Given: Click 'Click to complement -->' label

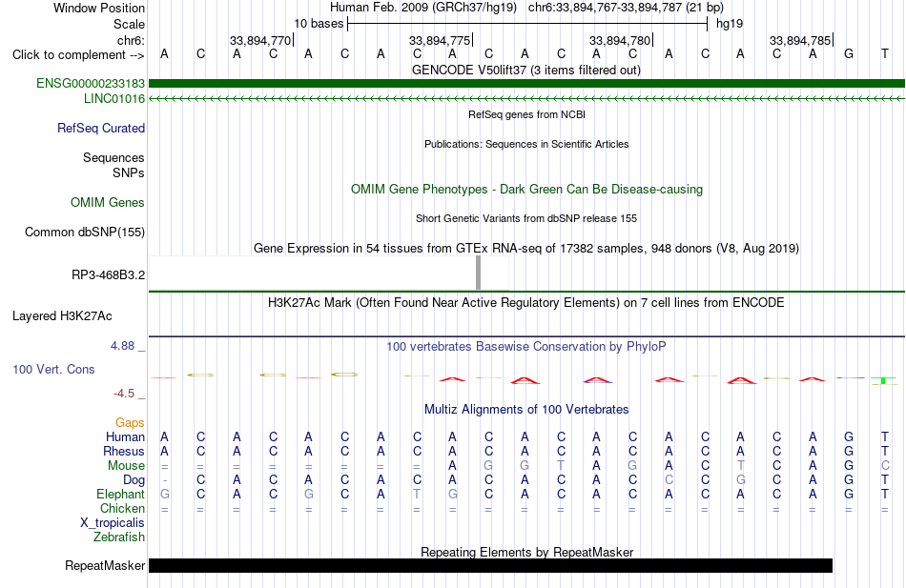Looking at the screenshot, I should point(78,55).
